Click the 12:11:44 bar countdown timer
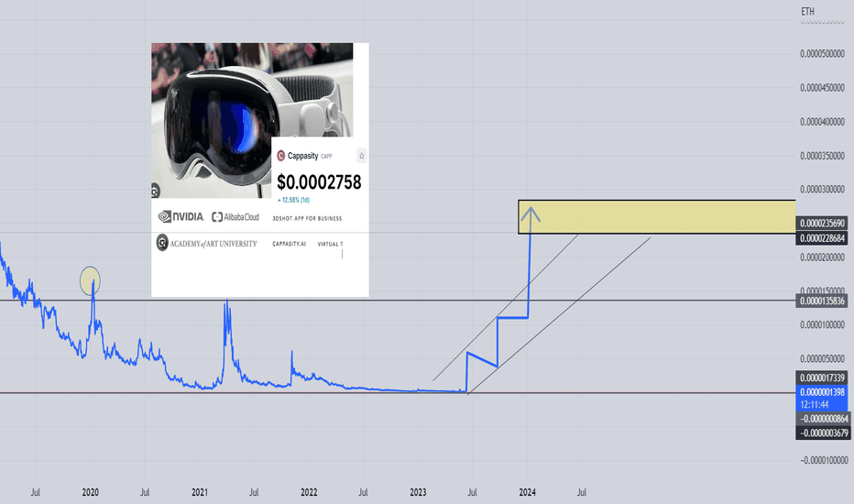854x504 pixels. 815,405
